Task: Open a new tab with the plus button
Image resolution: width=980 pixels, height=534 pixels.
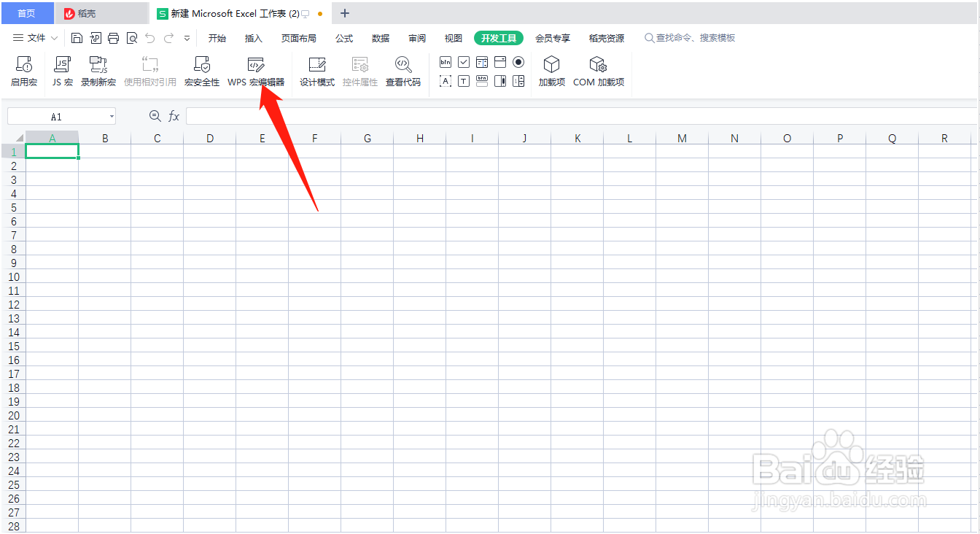Action: point(345,13)
